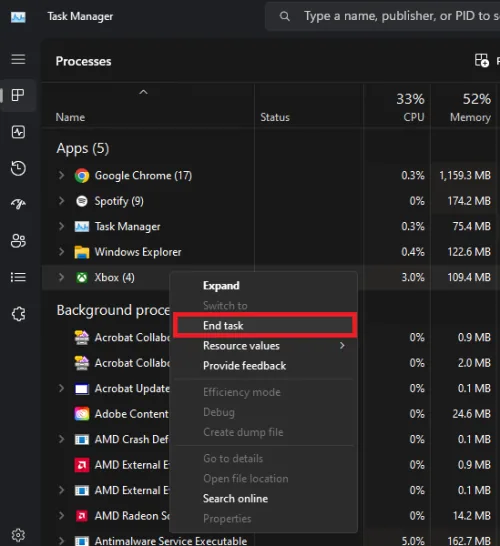Image resolution: width=500 pixels, height=546 pixels.
Task: Click the AMD Crash Def process icon
Action: pos(82,439)
